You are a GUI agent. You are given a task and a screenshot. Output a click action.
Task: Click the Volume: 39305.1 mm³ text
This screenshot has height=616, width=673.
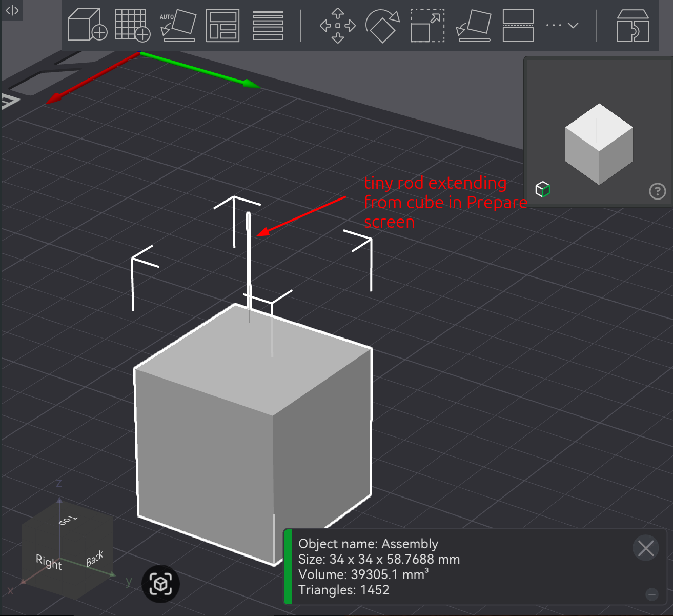point(363,574)
